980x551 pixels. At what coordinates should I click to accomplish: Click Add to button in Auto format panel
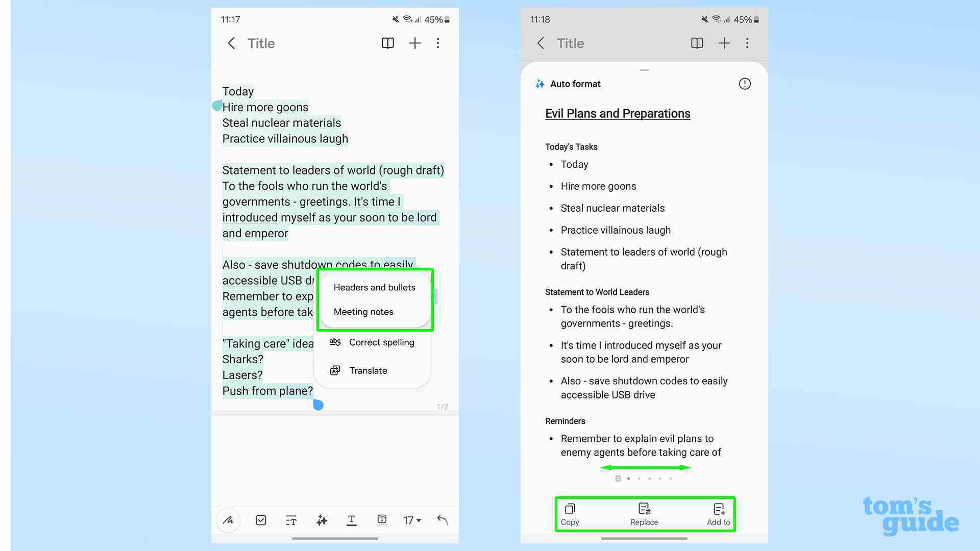tap(718, 514)
